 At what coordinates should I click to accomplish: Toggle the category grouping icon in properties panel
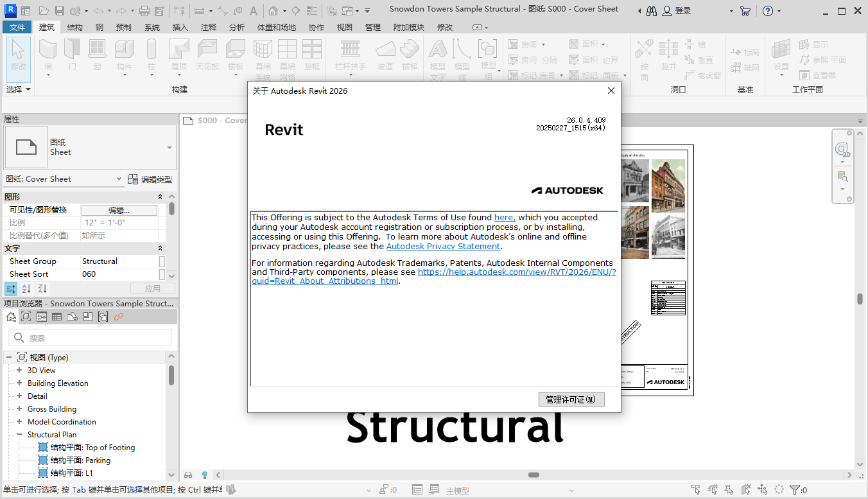point(11,289)
